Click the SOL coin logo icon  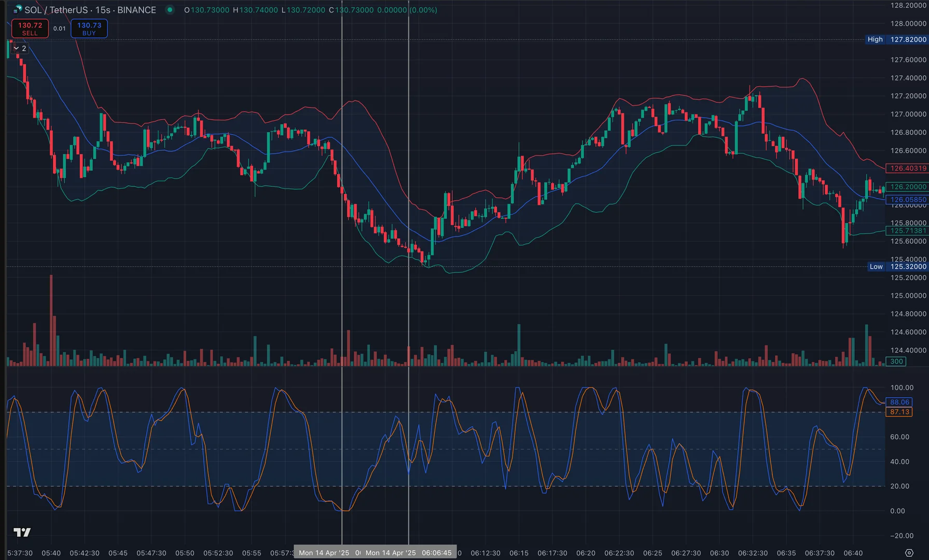pos(18,9)
